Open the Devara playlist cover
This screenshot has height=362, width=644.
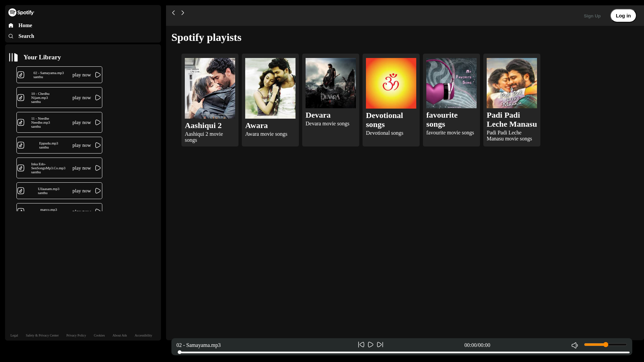tap(331, 83)
